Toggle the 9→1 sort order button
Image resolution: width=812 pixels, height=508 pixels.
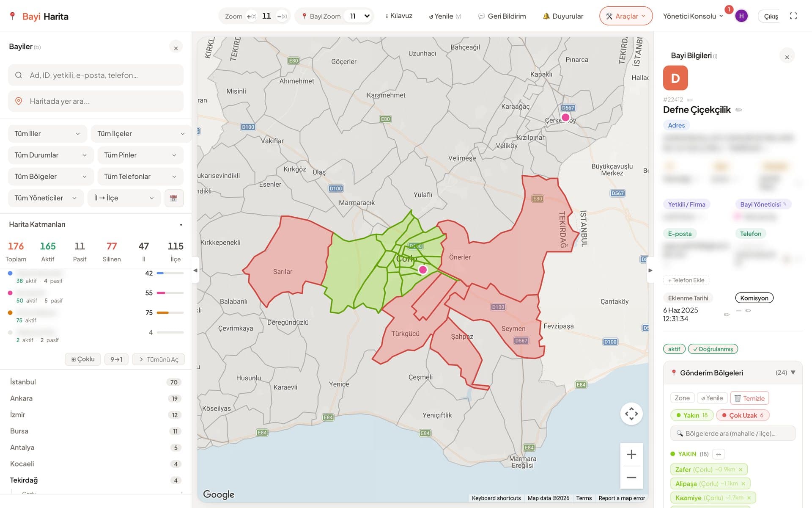point(116,359)
